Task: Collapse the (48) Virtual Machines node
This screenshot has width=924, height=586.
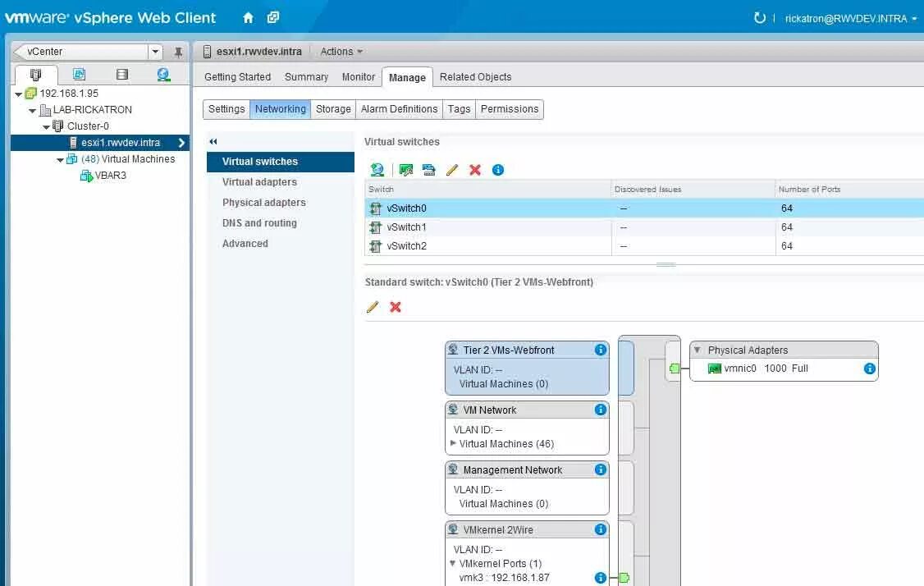Action: pos(60,160)
